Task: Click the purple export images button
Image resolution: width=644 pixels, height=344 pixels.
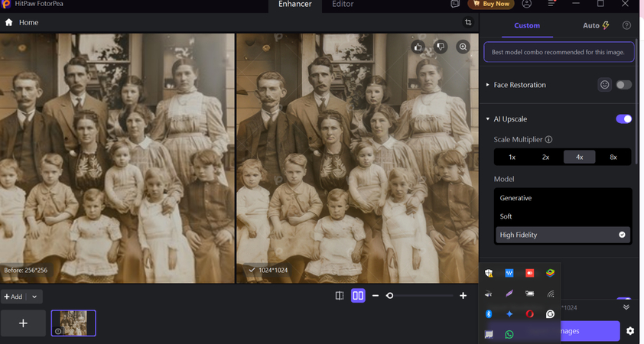Action: pos(590,331)
